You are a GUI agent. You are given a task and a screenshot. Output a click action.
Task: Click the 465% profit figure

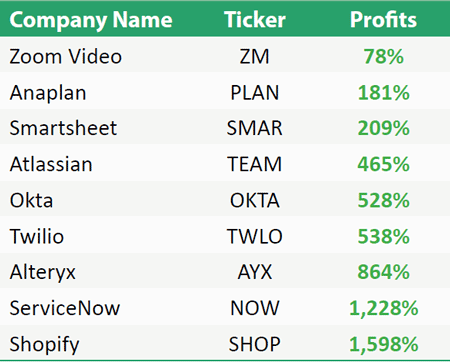[x=384, y=164]
